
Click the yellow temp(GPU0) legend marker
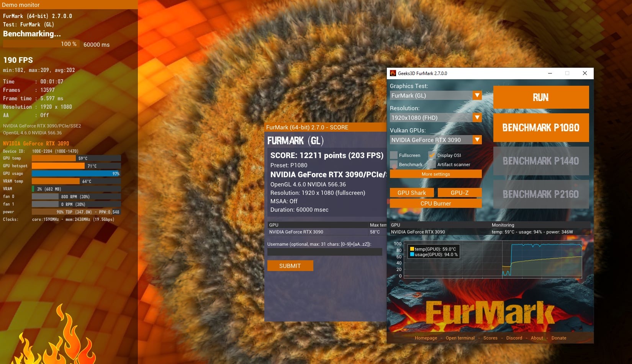pyautogui.click(x=412, y=249)
